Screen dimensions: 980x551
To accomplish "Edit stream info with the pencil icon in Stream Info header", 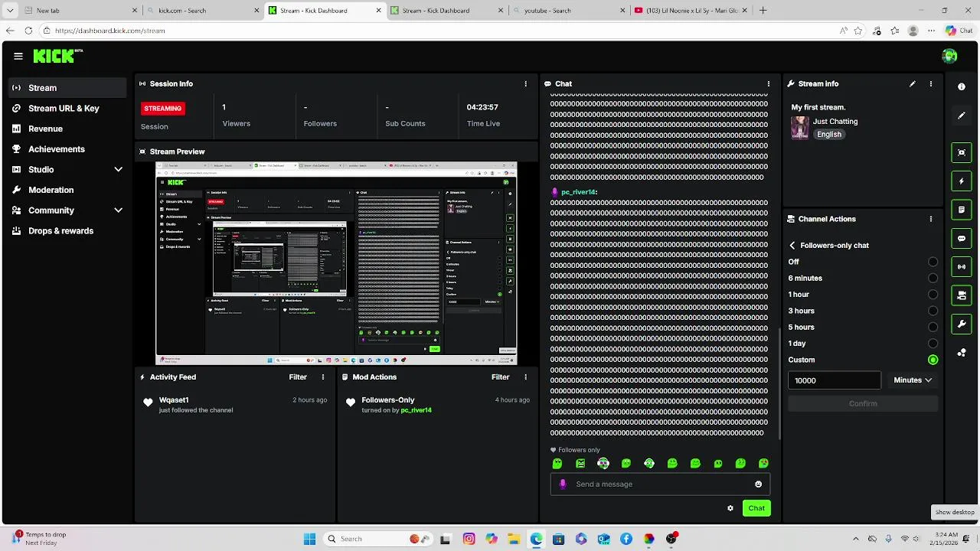I will (913, 83).
